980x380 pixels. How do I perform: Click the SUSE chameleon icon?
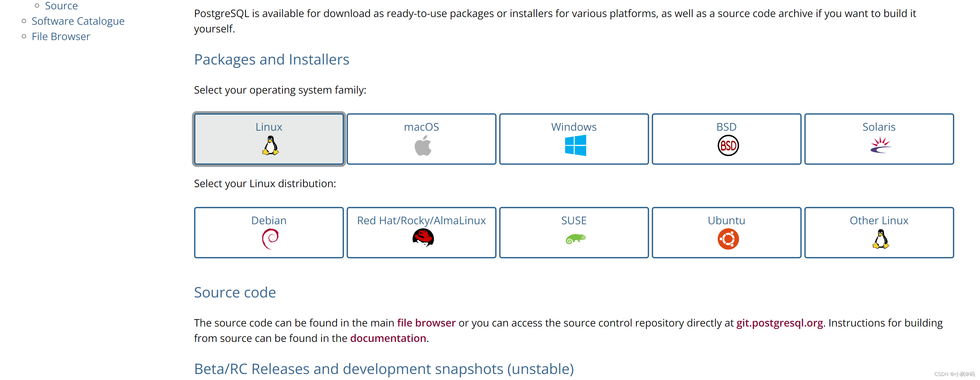pos(575,239)
